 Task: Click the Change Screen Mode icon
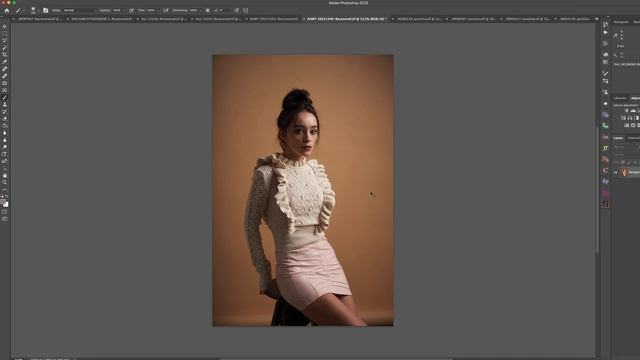tap(4, 219)
